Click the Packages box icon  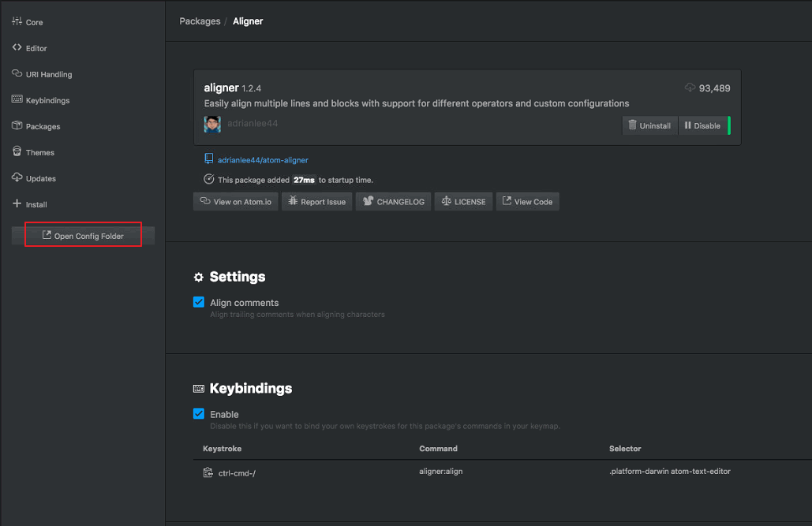click(17, 126)
